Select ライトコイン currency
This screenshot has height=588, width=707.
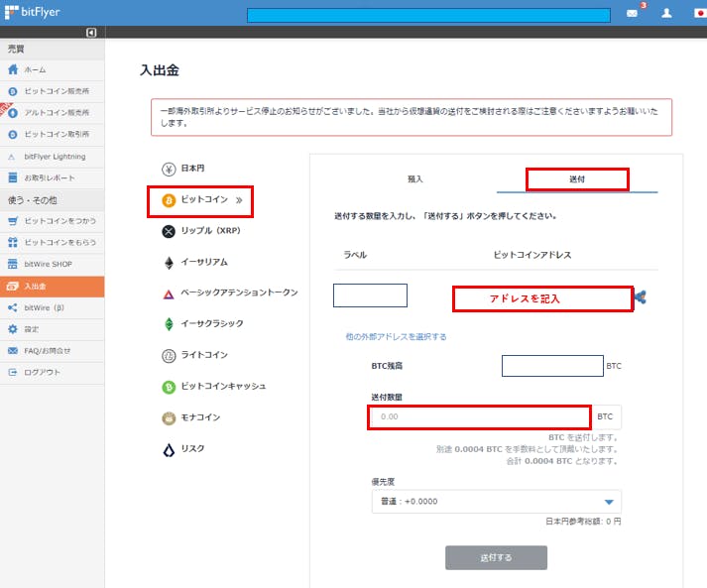[194, 355]
